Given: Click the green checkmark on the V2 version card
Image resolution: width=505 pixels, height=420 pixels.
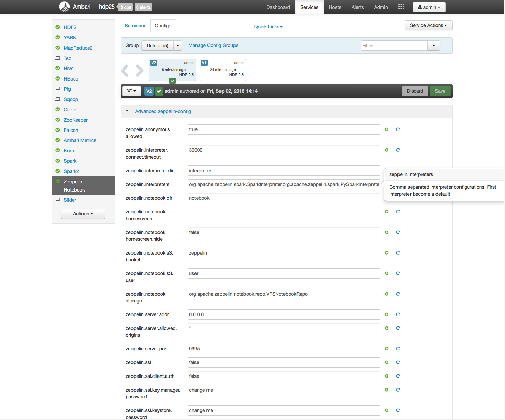Looking at the screenshot, I should click(x=172, y=81).
